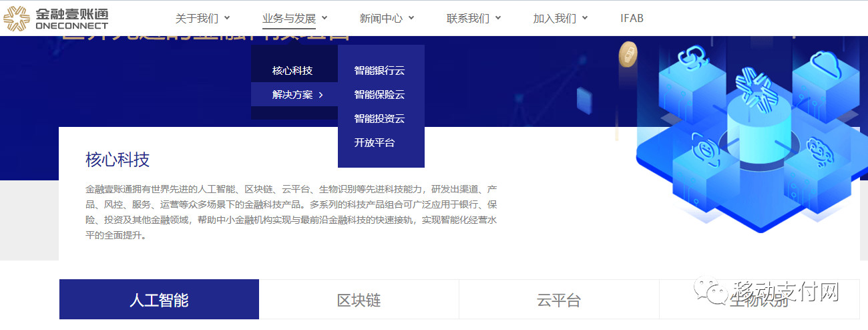Image resolution: width=868 pixels, height=330 pixels.
Task: Expand chevron next to 联系我们
Action: pyautogui.click(x=497, y=18)
